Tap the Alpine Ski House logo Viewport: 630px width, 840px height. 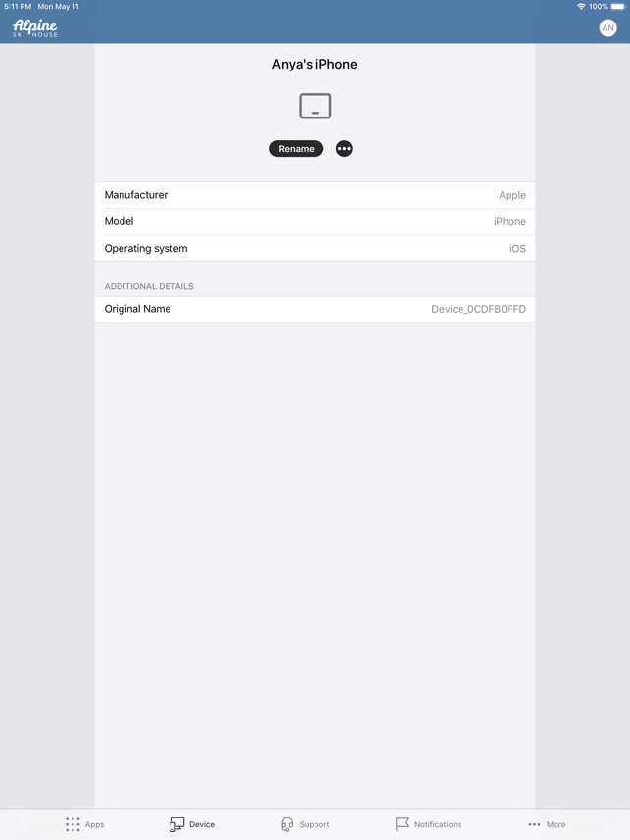[35, 27]
